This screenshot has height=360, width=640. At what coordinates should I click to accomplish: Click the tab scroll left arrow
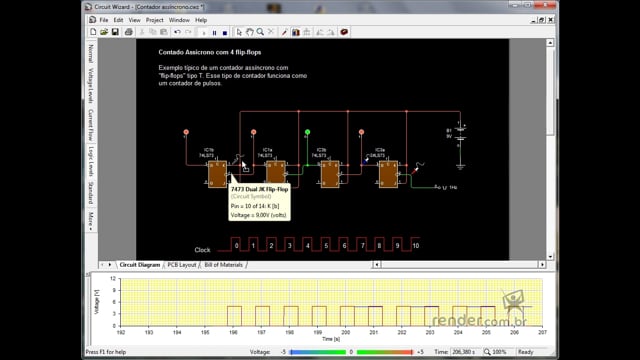click(102, 265)
